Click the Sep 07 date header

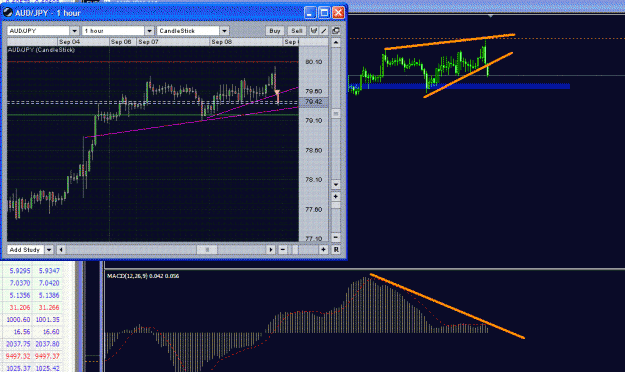coord(148,42)
